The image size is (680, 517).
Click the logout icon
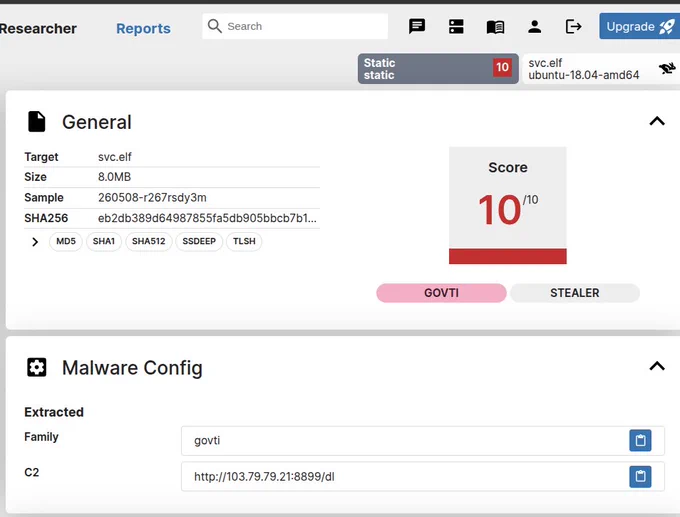[x=573, y=26]
